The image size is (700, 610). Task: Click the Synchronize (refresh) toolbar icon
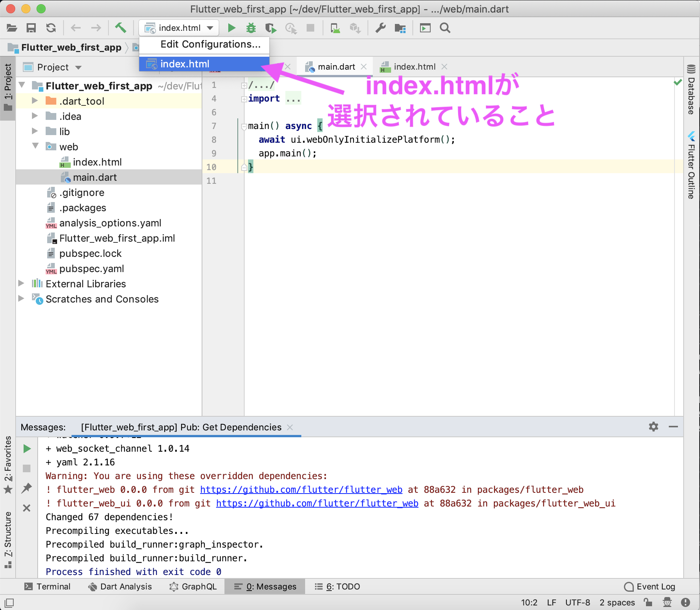[x=51, y=28]
